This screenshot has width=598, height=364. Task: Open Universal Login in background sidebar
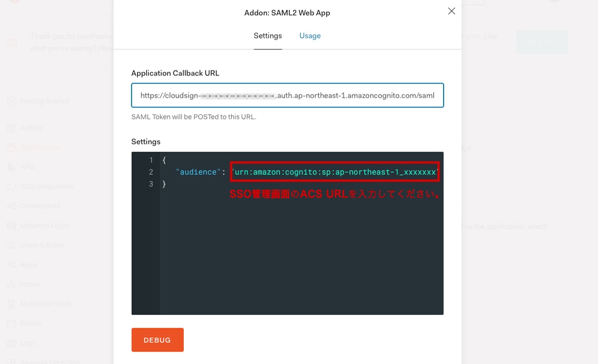(x=44, y=225)
